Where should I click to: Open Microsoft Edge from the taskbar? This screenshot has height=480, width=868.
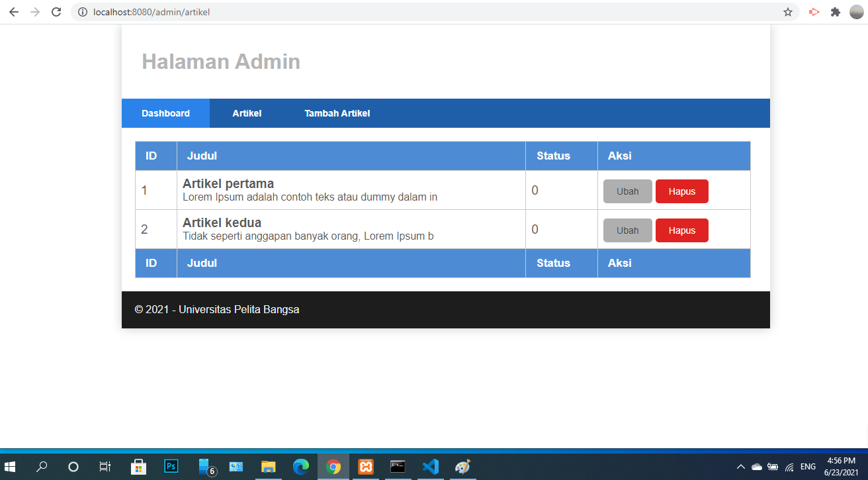click(x=301, y=467)
